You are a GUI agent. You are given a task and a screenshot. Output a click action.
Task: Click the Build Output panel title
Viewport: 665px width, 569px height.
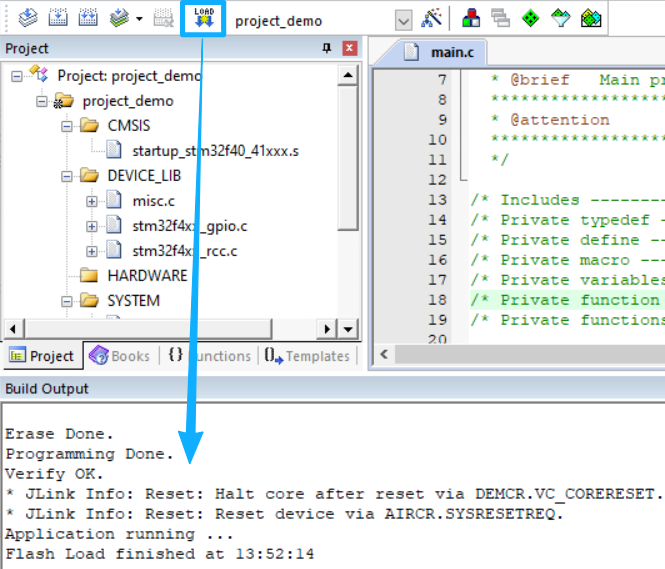tap(47, 388)
